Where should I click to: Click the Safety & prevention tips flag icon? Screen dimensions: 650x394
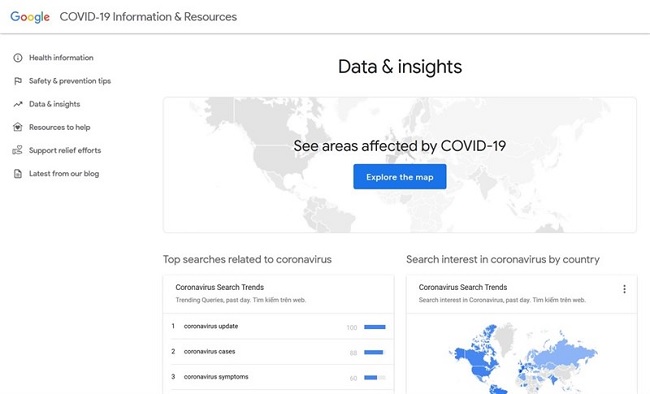coord(17,81)
